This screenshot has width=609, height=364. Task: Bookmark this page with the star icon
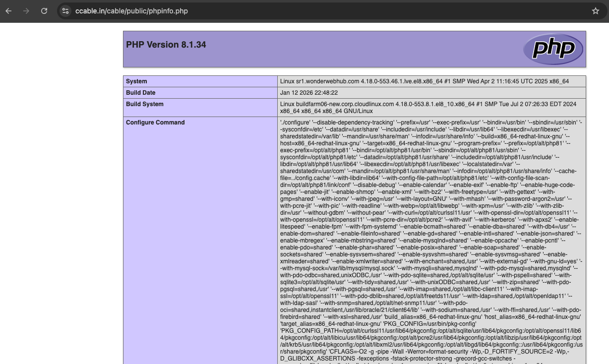pyautogui.click(x=595, y=11)
